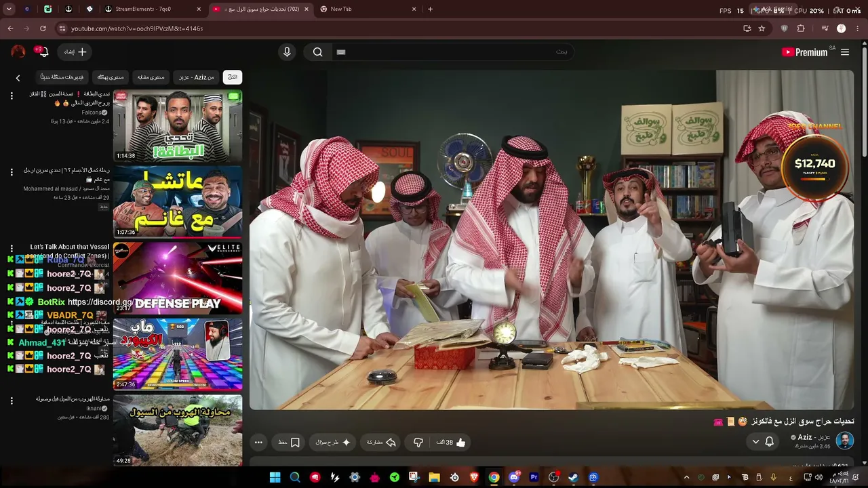868x488 pixels.
Task: Click the video title text
Action: click(783, 422)
